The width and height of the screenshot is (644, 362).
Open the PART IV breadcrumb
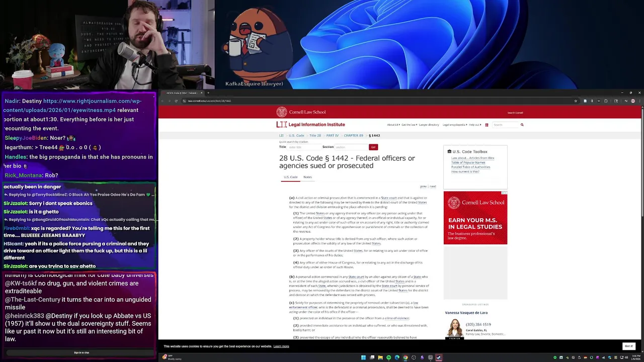332,135
